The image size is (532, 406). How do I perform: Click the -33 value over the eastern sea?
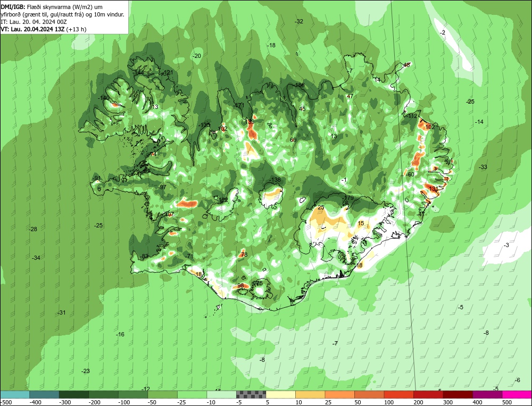483,167
